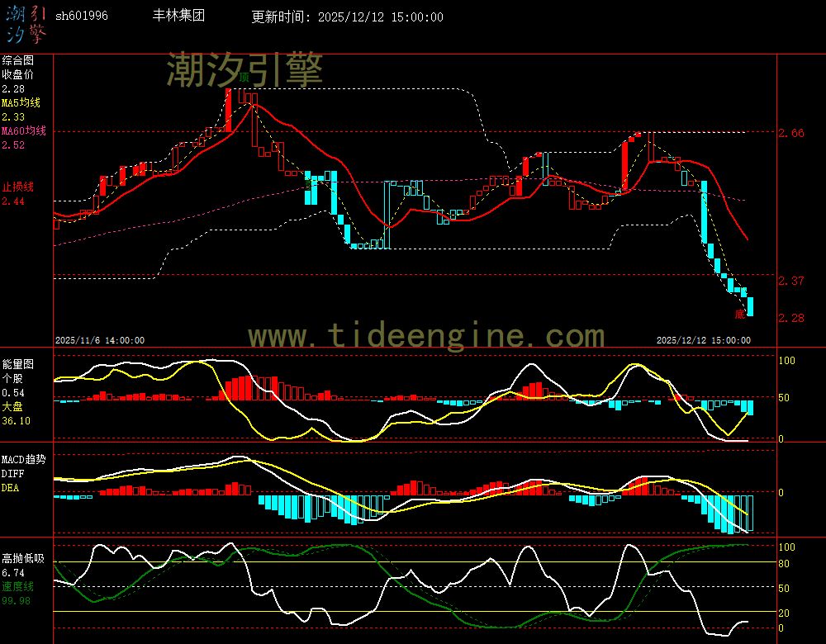This screenshot has height=644, width=826.
Task: Click the green 速度线 legend label
Action: point(17,585)
